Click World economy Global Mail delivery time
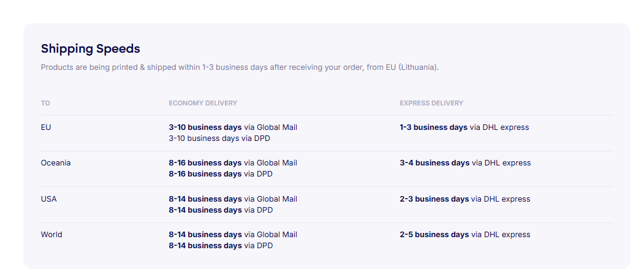The height and width of the screenshot is (277, 644). pyautogui.click(x=233, y=235)
